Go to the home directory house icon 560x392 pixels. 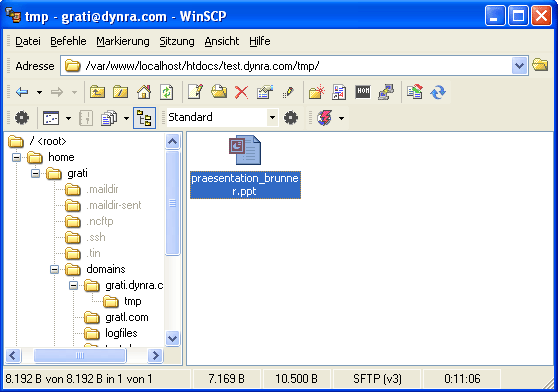click(144, 92)
